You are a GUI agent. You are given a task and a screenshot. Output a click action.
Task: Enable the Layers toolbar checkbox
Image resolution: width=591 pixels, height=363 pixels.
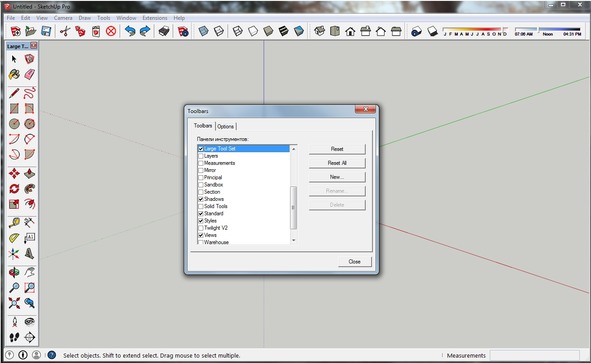[x=201, y=156]
